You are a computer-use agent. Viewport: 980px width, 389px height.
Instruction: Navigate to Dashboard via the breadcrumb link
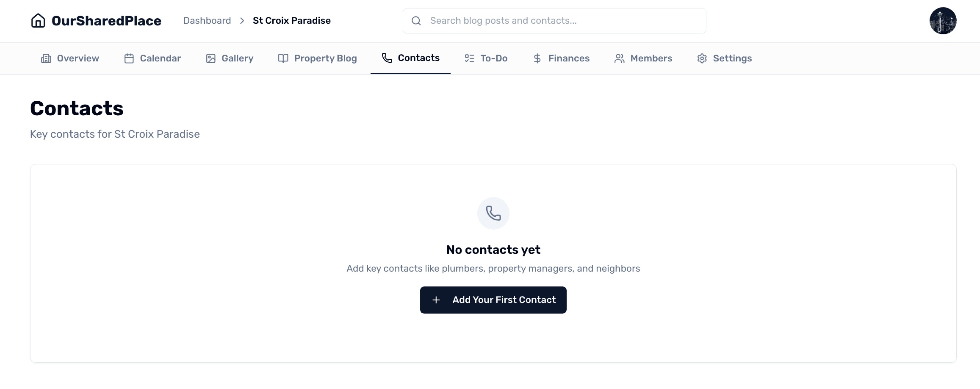(x=207, y=20)
